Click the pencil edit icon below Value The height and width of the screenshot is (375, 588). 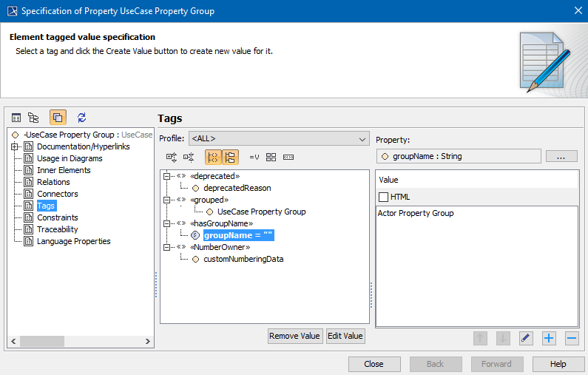click(x=526, y=338)
